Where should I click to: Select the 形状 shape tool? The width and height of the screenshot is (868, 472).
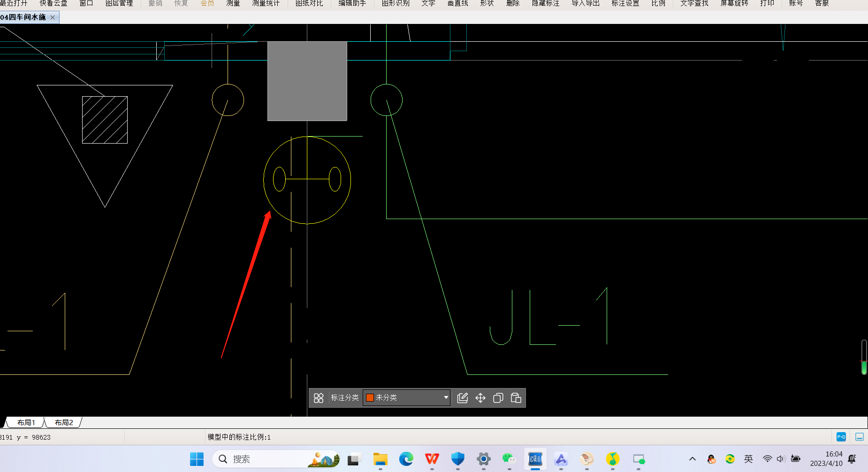[x=487, y=3]
